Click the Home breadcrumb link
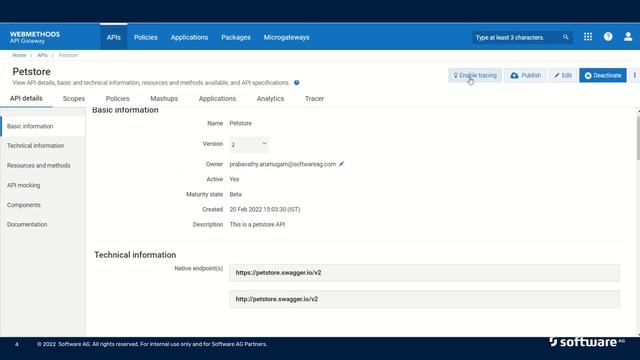 coord(19,55)
